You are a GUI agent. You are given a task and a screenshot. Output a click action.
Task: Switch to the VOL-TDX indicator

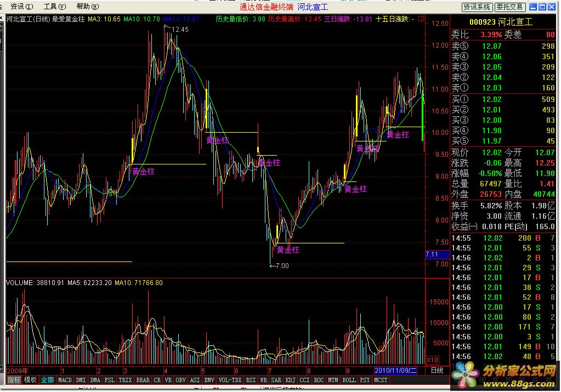(230, 380)
